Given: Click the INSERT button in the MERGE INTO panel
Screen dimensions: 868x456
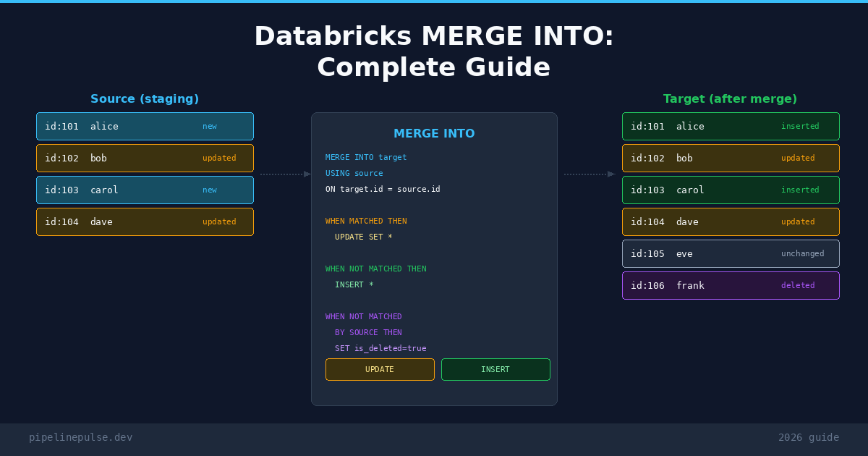Looking at the screenshot, I should [495, 369].
